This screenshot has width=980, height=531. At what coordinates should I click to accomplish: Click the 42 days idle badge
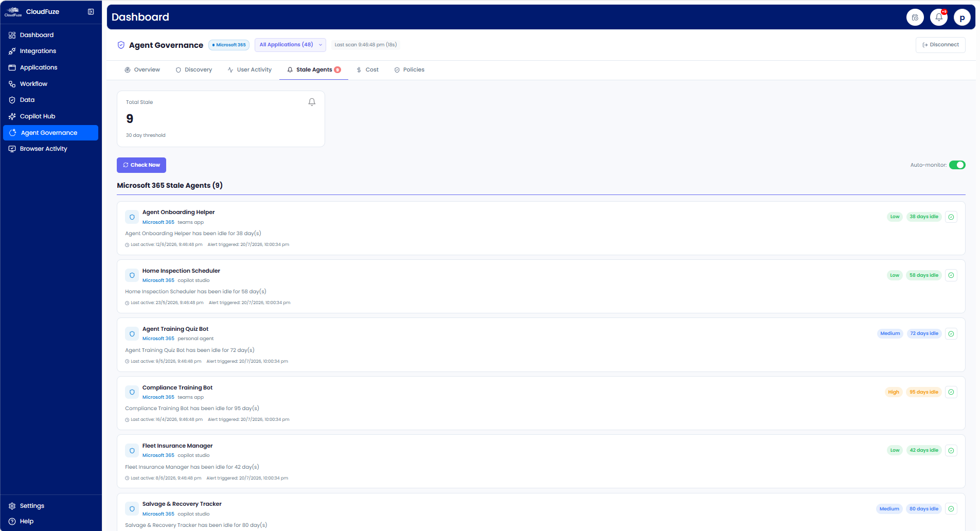(923, 450)
